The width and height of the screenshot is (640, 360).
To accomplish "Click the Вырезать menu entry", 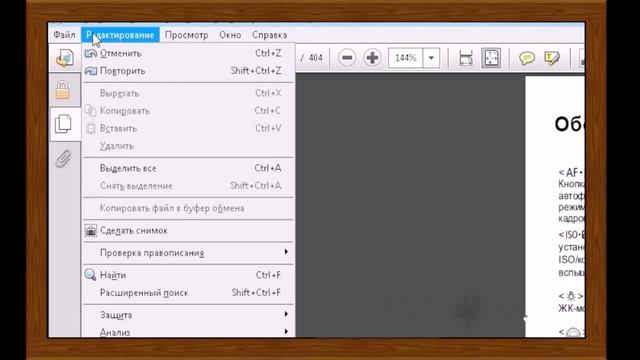I will point(189,93).
